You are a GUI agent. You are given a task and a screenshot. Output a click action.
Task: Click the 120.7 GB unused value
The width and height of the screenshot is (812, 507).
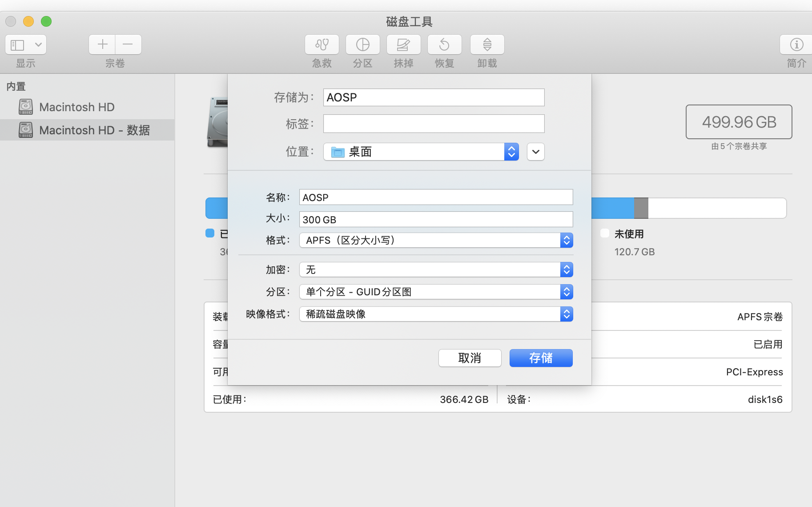[x=635, y=252]
